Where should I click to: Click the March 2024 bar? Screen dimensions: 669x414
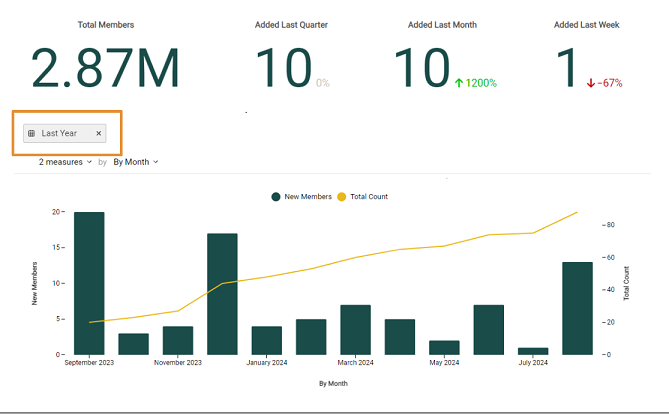[355, 329]
